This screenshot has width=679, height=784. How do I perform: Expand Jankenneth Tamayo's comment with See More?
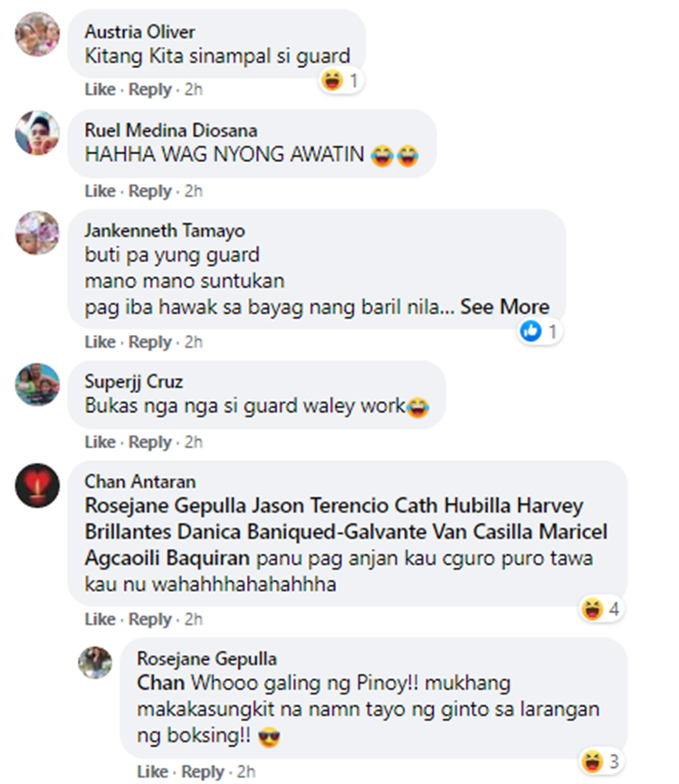[x=504, y=307]
